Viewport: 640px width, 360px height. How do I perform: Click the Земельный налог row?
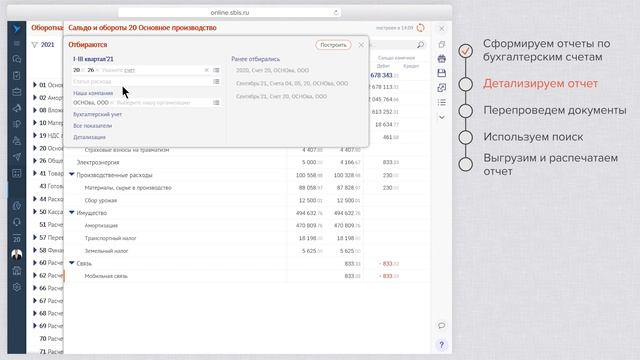point(247,251)
